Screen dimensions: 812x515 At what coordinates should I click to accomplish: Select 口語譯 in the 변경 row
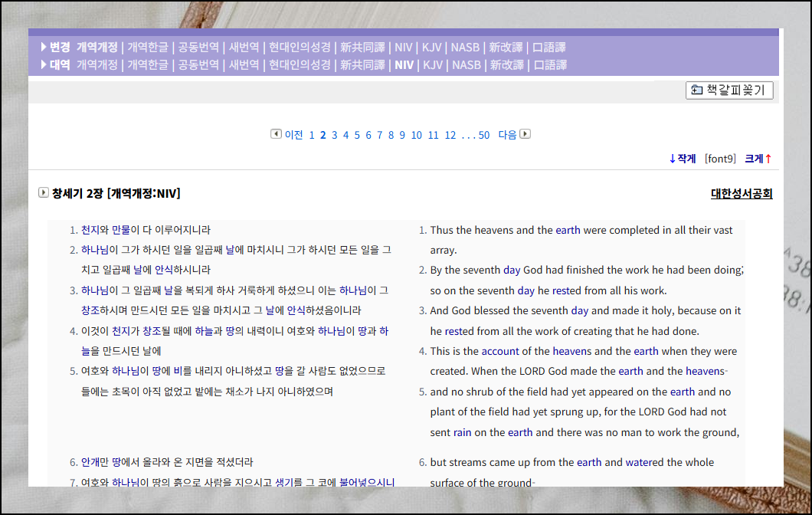(549, 48)
